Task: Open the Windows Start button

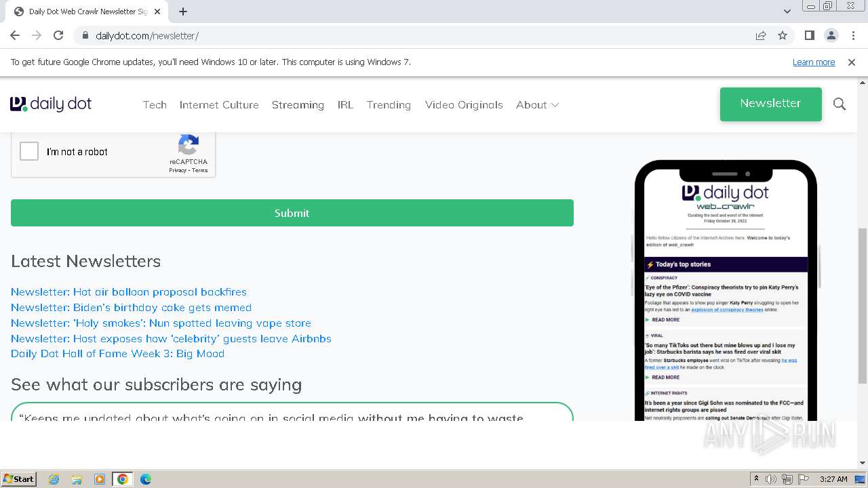Action: point(19,479)
